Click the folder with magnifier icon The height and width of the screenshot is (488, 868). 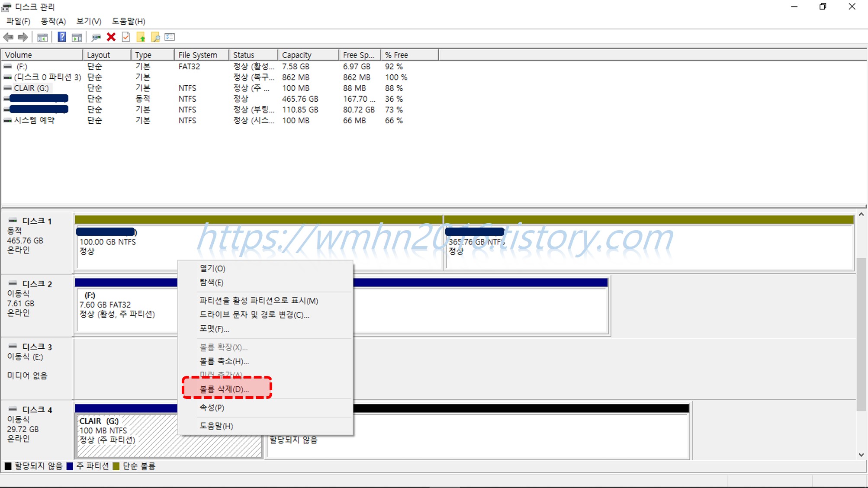[x=155, y=38]
